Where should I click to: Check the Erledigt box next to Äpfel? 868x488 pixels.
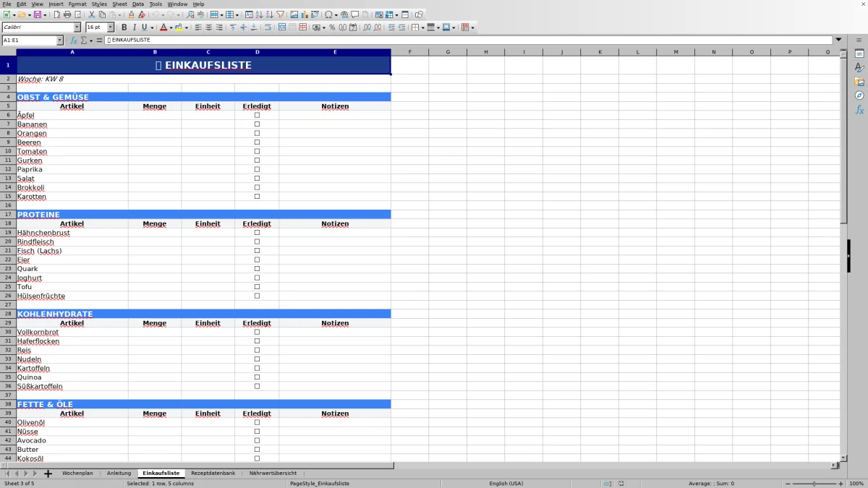pyautogui.click(x=256, y=115)
